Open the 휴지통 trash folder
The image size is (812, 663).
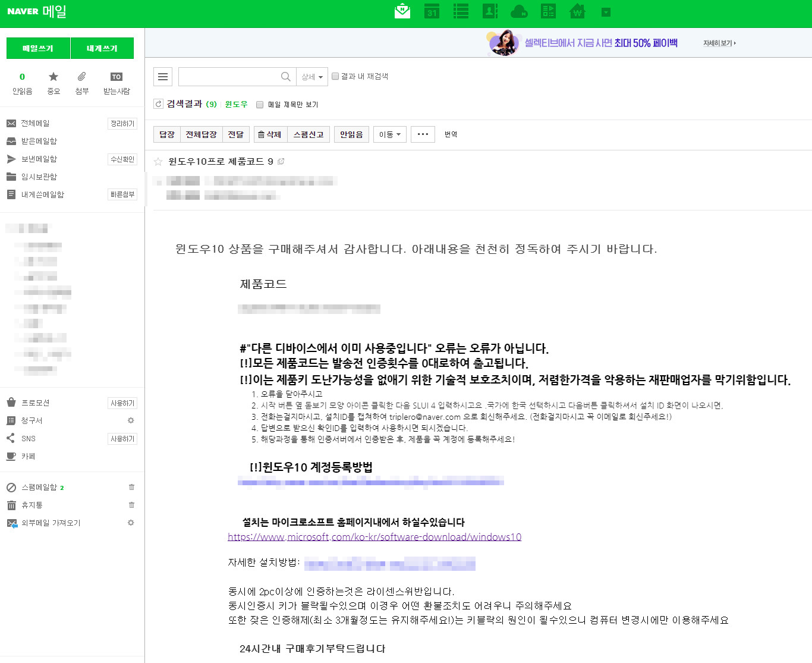32,505
